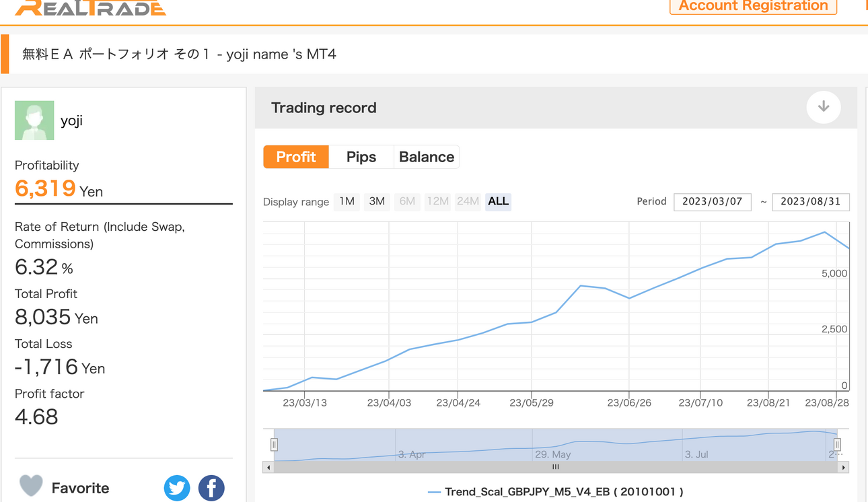Click the Total Profit value 8,035
Screen dimensions: 868x502
point(42,317)
